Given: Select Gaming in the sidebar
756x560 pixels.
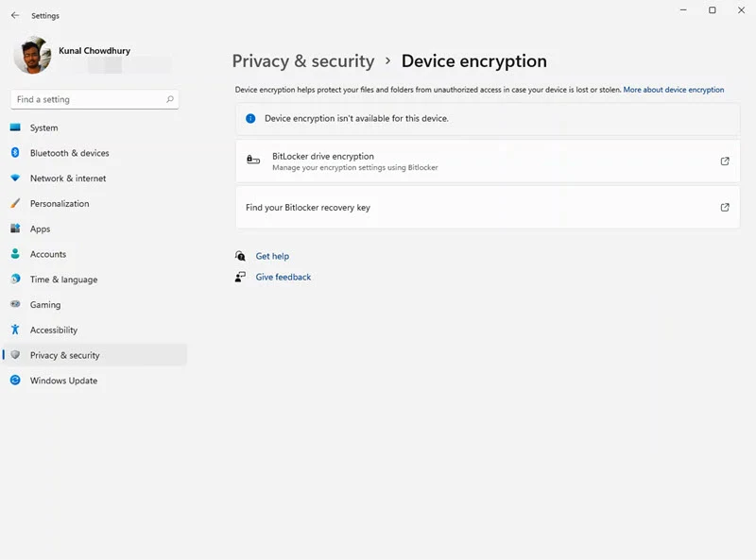Looking at the screenshot, I should point(45,305).
